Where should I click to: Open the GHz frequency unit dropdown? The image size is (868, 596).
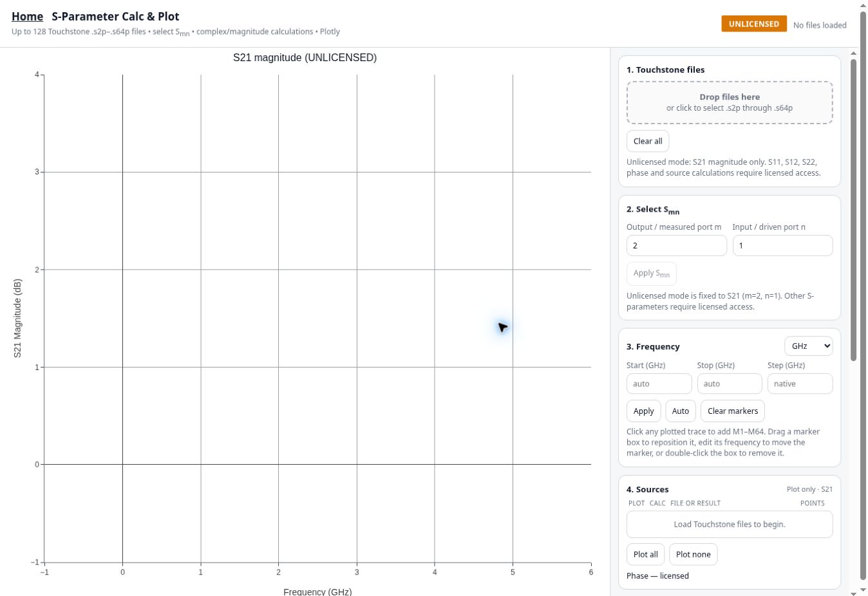pyautogui.click(x=809, y=346)
